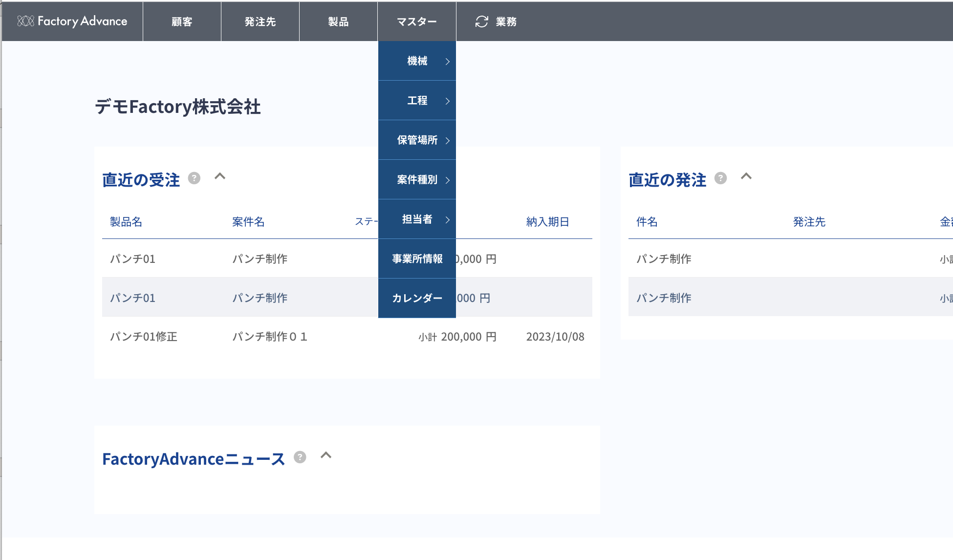Expand 担当者 submenu item
This screenshot has height=560, width=953.
[x=417, y=219]
